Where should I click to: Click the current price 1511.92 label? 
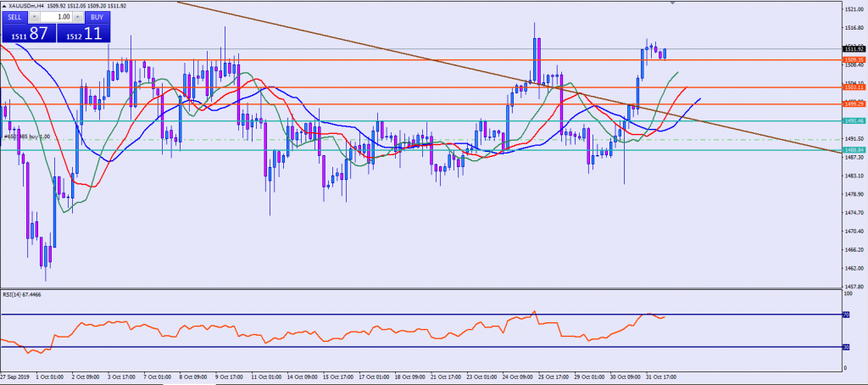[x=854, y=49]
